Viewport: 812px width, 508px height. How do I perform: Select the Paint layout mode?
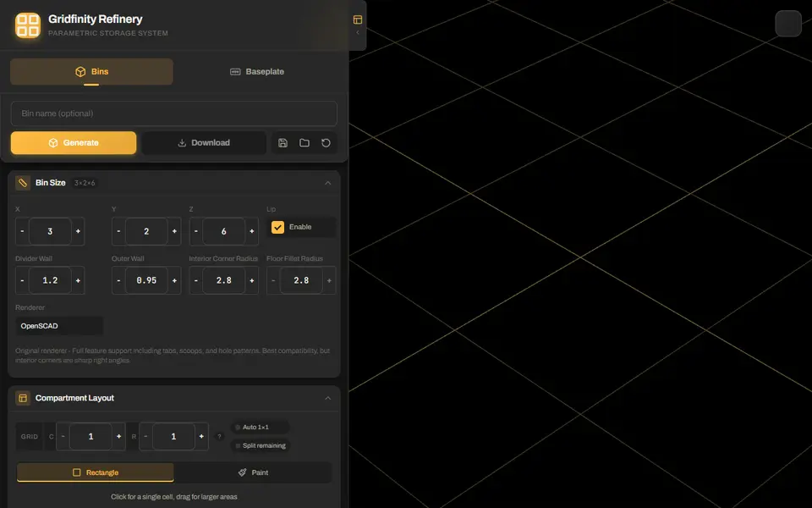[x=253, y=472]
